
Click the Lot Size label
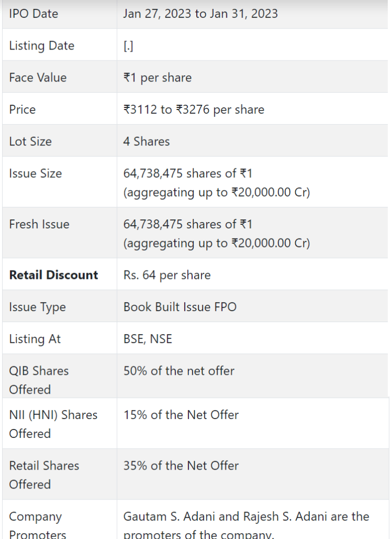pos(30,142)
